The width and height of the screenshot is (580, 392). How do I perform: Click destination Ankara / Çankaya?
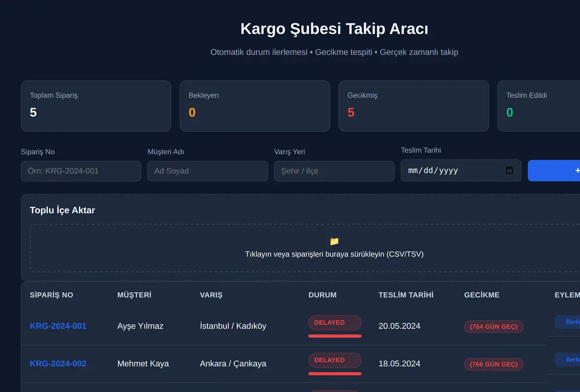coord(233,364)
